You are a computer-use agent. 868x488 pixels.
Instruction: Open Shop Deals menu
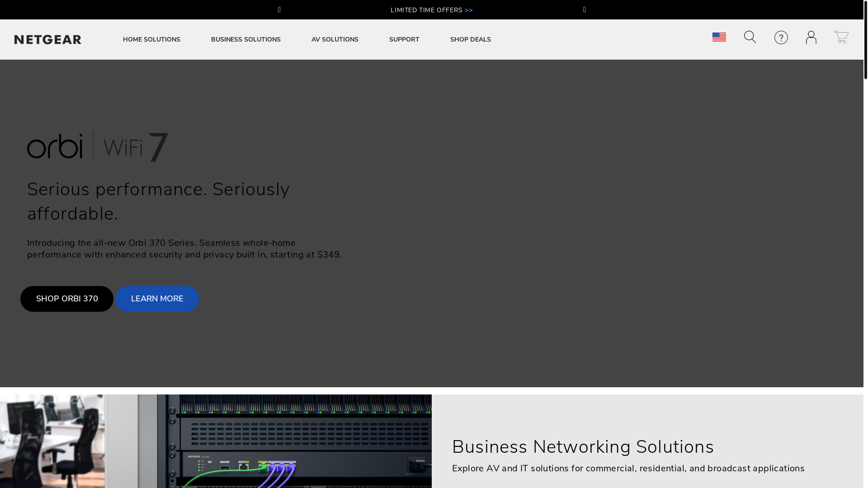[x=471, y=40]
